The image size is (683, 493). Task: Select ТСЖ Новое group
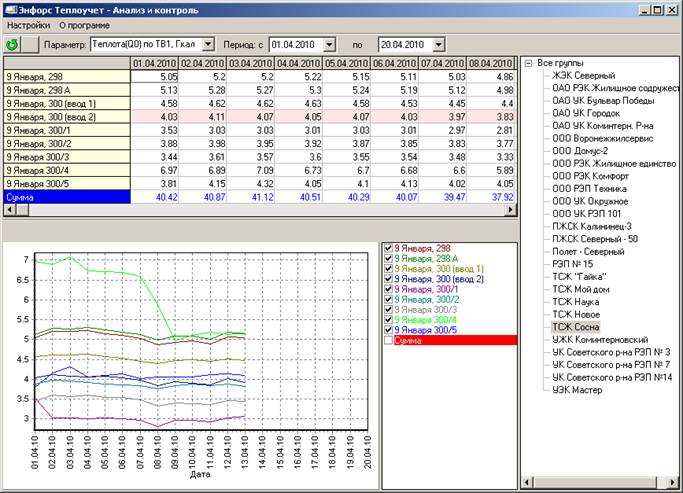coord(576,314)
